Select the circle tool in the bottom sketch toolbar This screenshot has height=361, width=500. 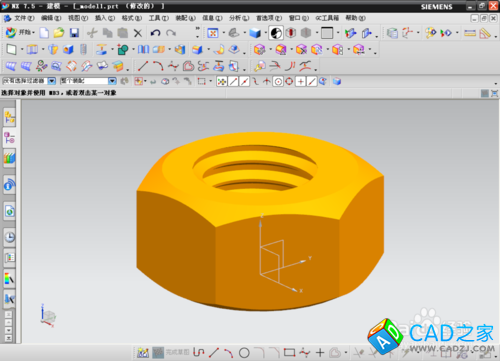[244, 352]
